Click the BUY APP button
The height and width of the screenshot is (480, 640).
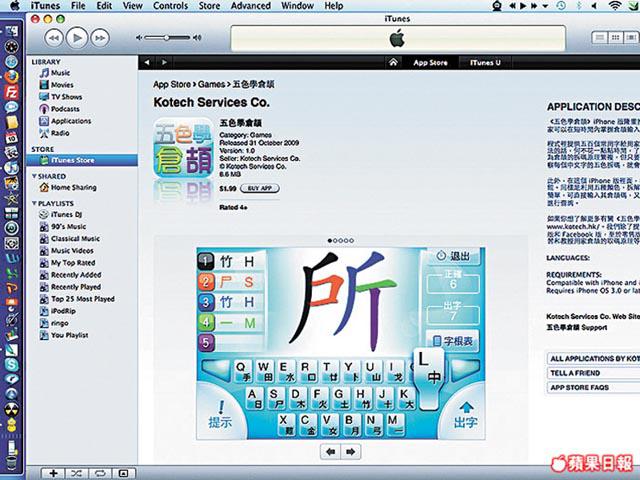click(260, 188)
